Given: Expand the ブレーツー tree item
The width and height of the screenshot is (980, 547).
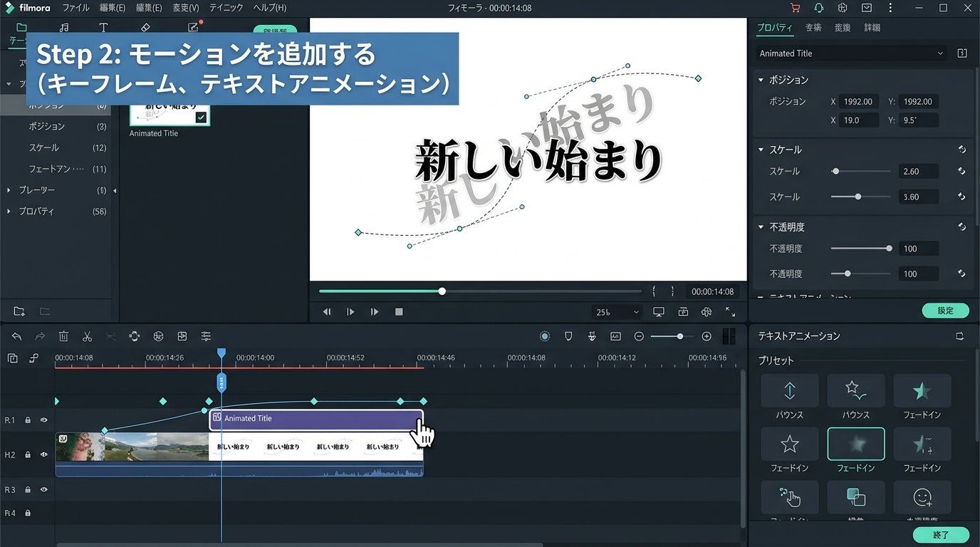Looking at the screenshot, I should pyautogui.click(x=9, y=190).
